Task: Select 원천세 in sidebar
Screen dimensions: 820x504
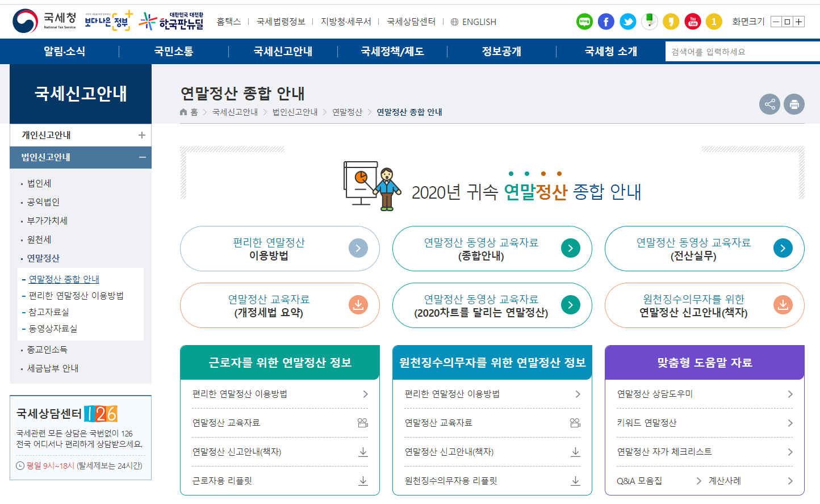Action: [x=39, y=240]
